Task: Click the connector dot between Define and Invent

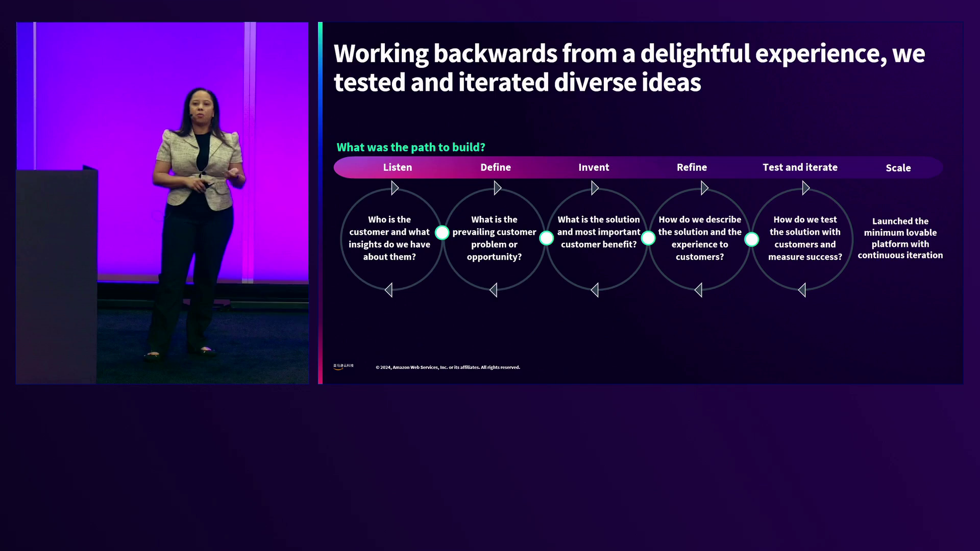Action: click(546, 238)
